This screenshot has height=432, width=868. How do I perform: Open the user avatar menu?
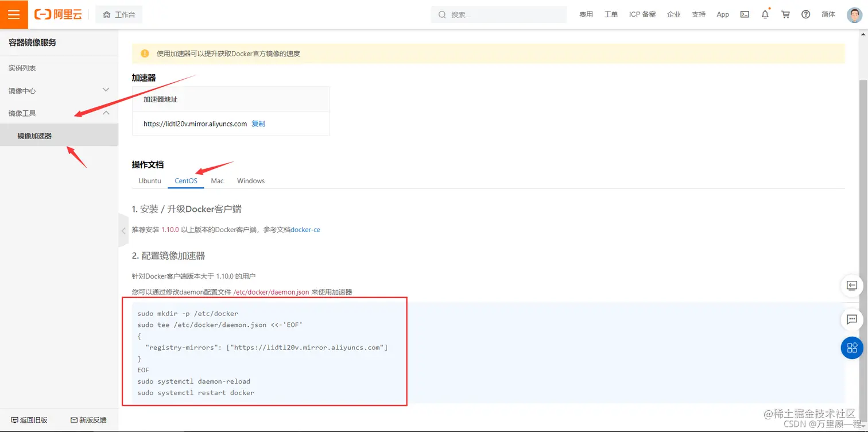(x=854, y=14)
